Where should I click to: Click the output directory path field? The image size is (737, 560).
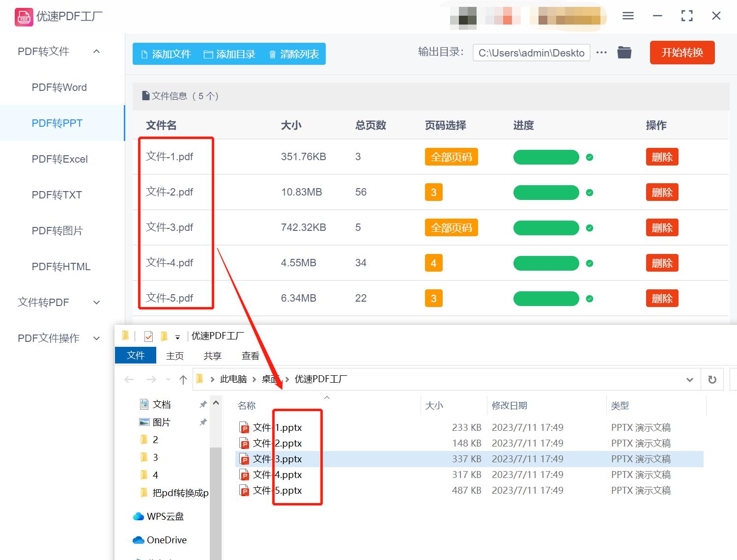(x=531, y=53)
